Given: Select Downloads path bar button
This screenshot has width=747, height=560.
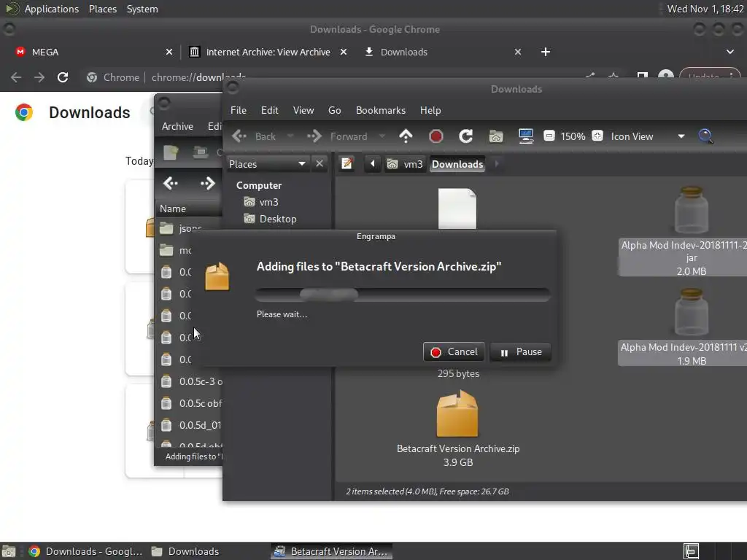Looking at the screenshot, I should (x=457, y=164).
